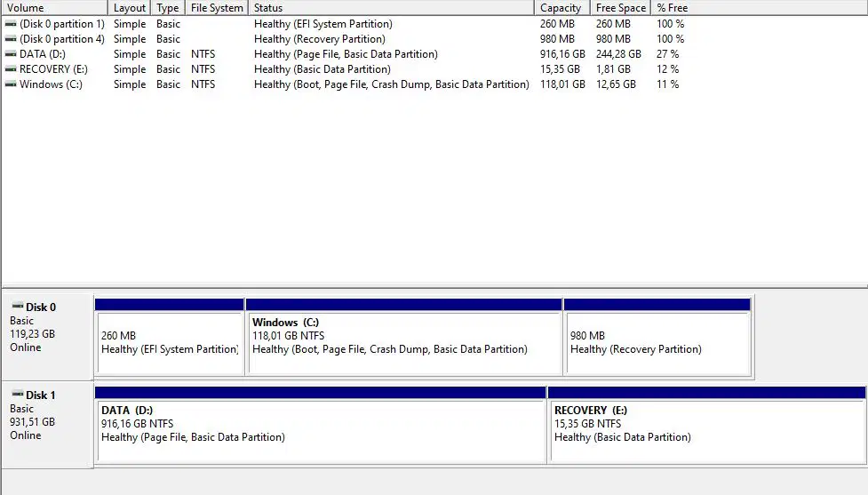Click the 1,81 GB free space cell
This screenshot has width=868, height=495.
(613, 69)
